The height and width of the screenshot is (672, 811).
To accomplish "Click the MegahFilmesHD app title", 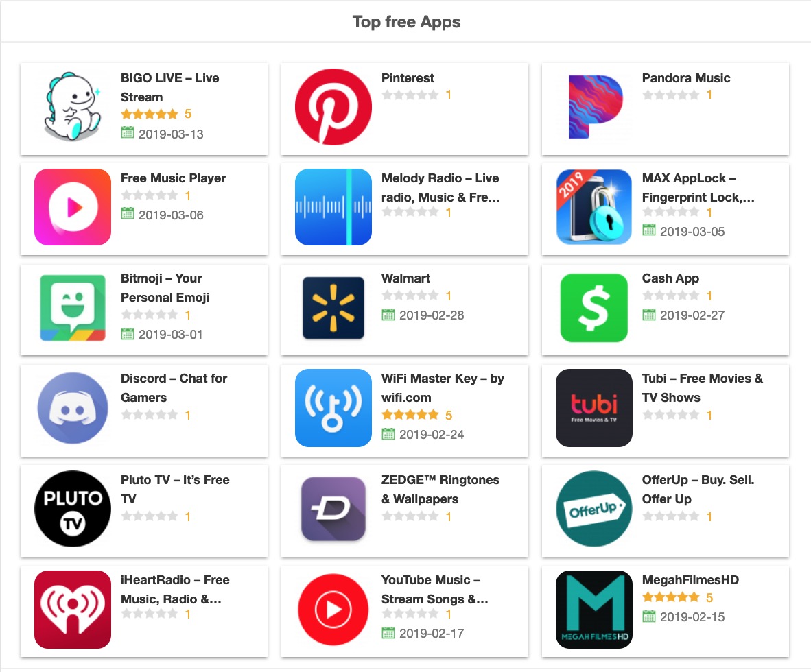I will [690, 580].
